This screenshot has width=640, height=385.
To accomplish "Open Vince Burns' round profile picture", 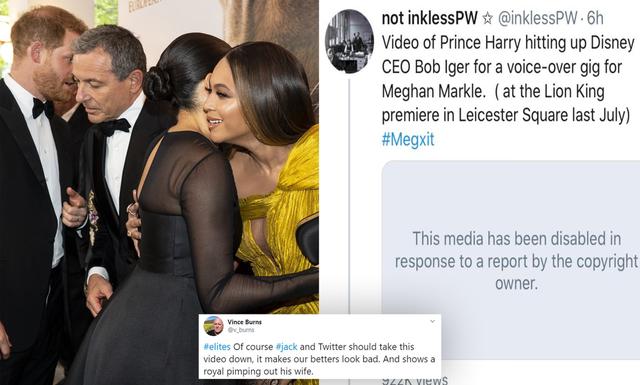I will pyautogui.click(x=213, y=326).
